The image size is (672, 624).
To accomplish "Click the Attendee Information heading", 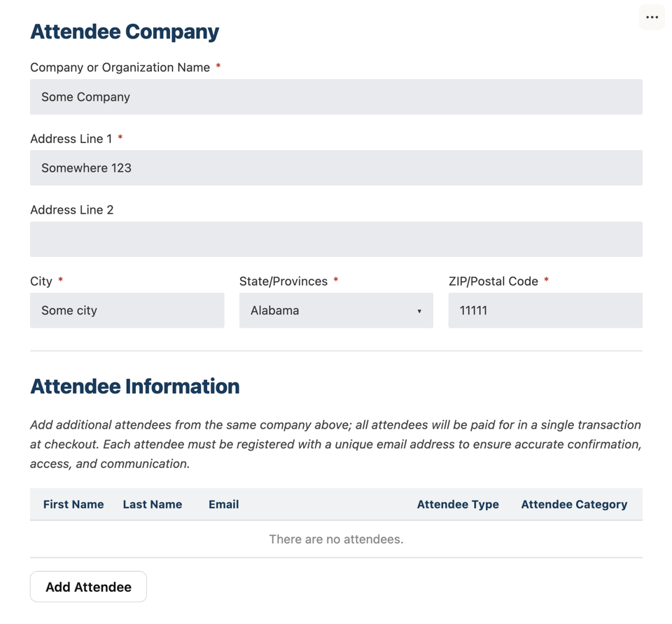I will [134, 386].
